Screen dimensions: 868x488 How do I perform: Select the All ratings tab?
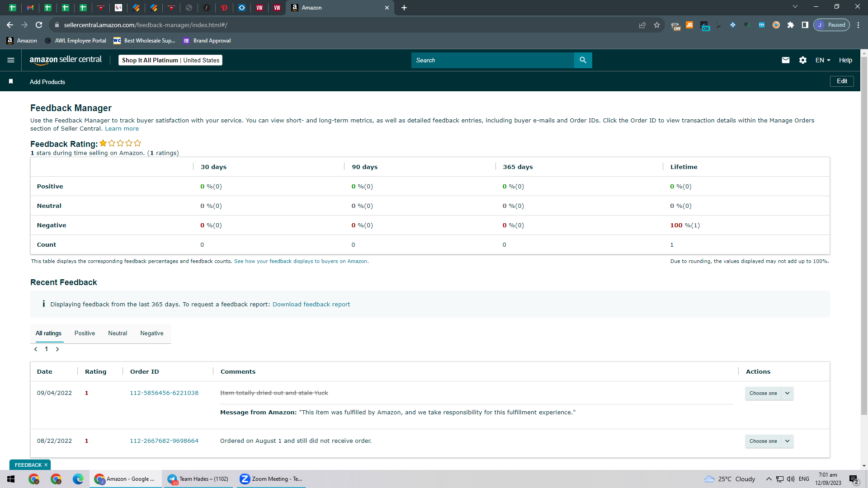tap(48, 333)
